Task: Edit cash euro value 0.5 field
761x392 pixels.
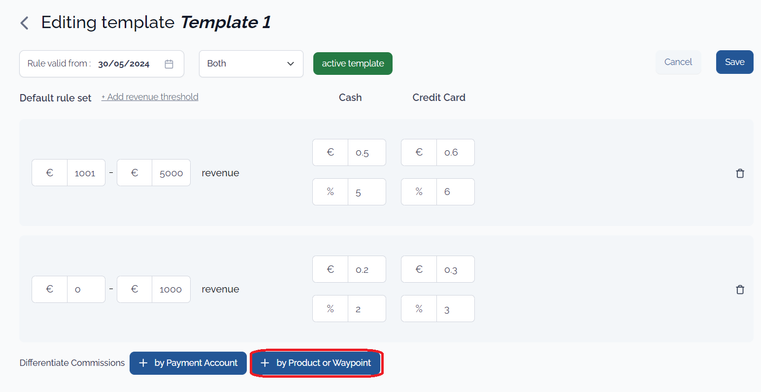Action: coord(367,152)
